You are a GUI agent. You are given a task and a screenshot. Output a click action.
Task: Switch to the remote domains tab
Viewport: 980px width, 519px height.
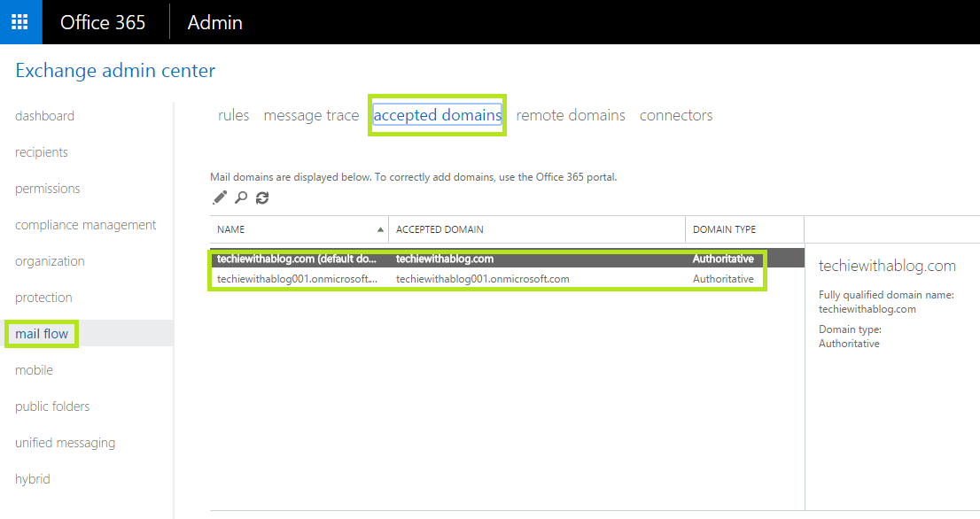tap(571, 115)
